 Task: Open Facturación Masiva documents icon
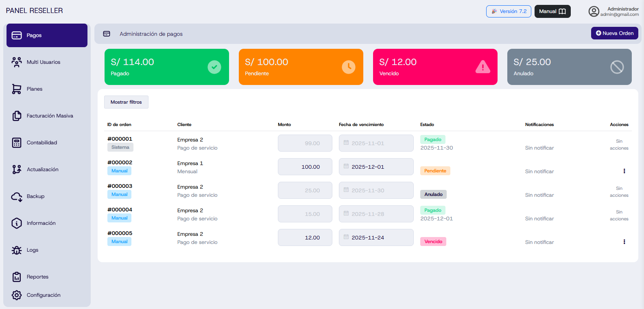click(17, 116)
